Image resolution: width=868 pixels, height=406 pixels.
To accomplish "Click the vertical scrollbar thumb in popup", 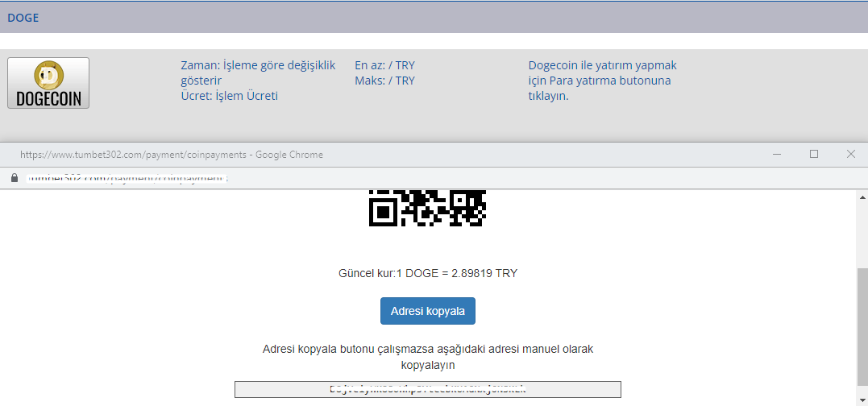I will 862,326.
